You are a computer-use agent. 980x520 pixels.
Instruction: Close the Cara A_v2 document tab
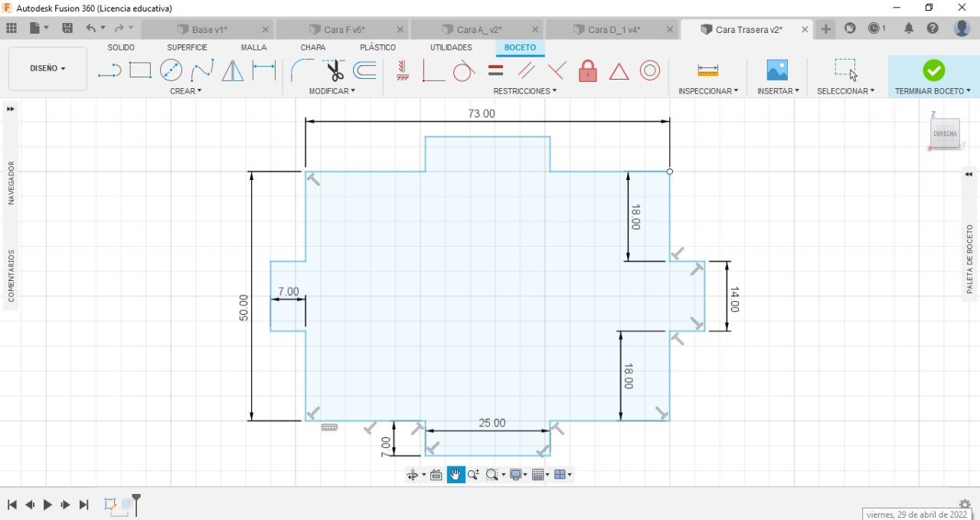[535, 29]
